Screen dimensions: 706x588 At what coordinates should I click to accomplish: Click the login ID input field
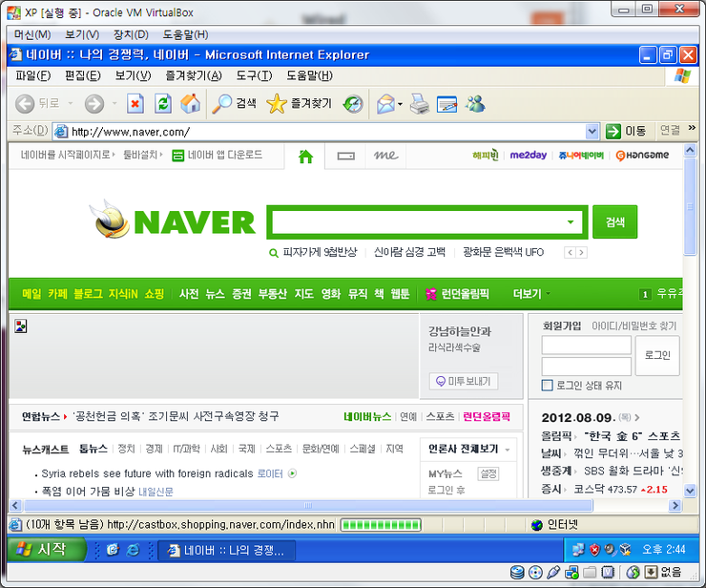click(x=586, y=346)
